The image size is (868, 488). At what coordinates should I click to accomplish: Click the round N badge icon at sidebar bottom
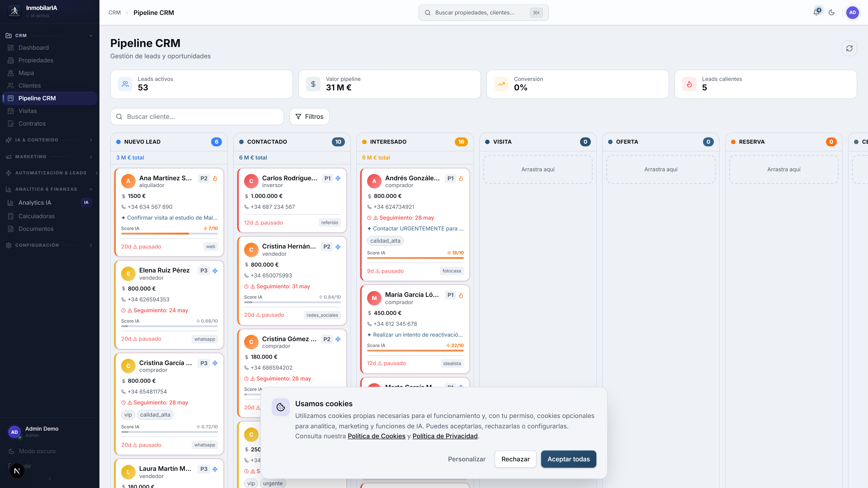(x=17, y=471)
